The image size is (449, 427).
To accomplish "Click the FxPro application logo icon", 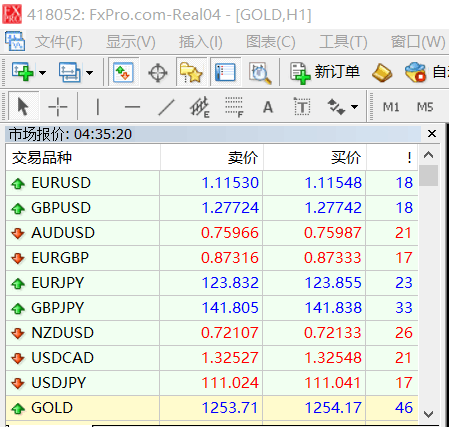I will pos(12,14).
